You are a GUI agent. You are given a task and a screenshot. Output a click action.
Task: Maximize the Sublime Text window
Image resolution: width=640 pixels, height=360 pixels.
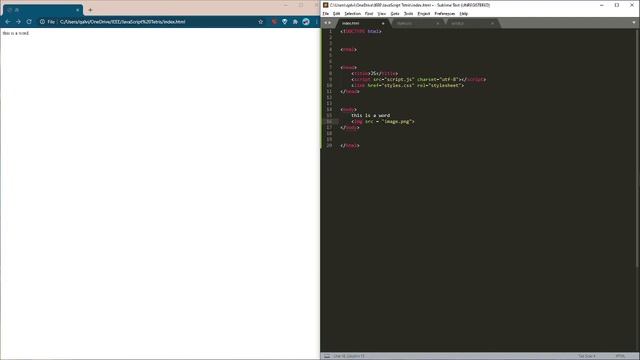click(617, 5)
